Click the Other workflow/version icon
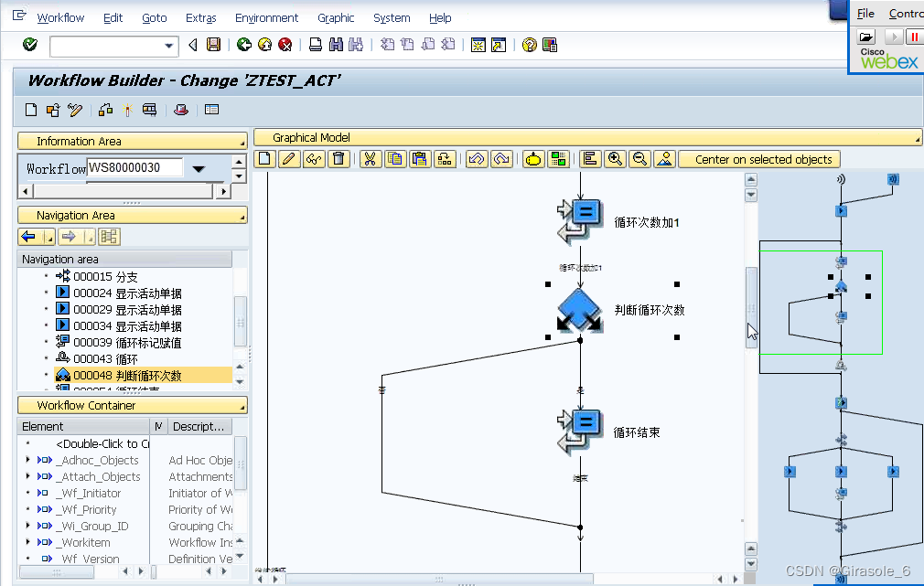The image size is (924, 586). [x=53, y=110]
